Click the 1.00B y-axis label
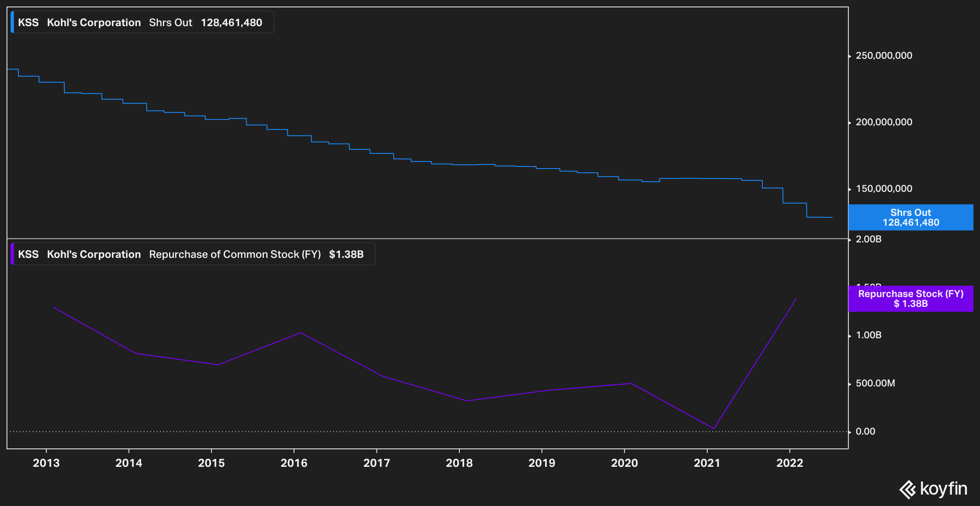Viewport: 980px width, 506px height. pyautogui.click(x=869, y=335)
